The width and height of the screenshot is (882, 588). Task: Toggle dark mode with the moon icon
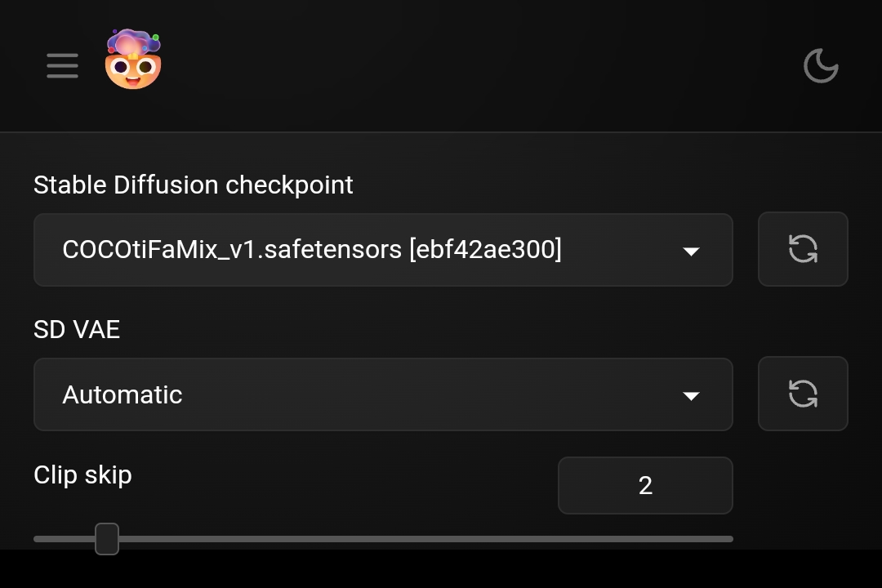(821, 66)
